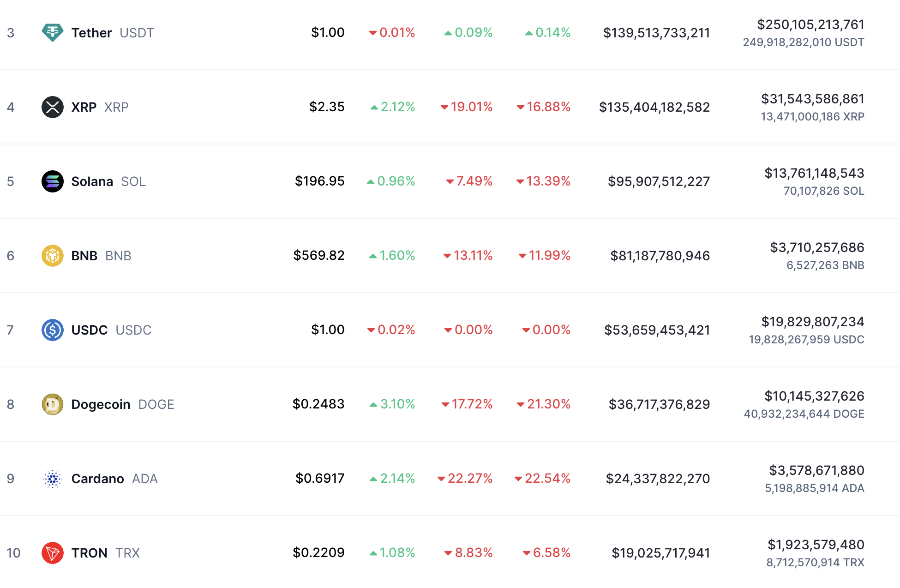Image resolution: width=900 pixels, height=588 pixels.
Task: Click Tether volume $250,105,213,761
Action: (x=810, y=24)
